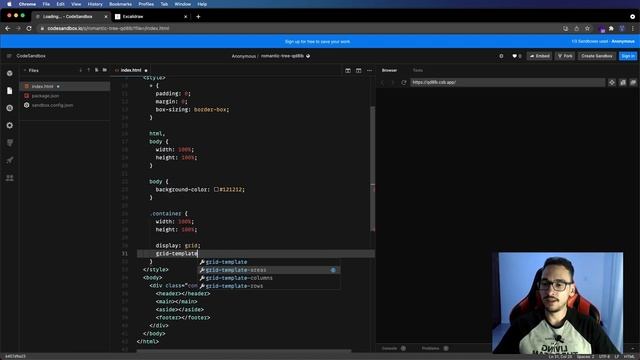The width and height of the screenshot is (640, 360).
Task: Choose grid-template-areas autocomplete suggestion
Action: click(x=269, y=270)
